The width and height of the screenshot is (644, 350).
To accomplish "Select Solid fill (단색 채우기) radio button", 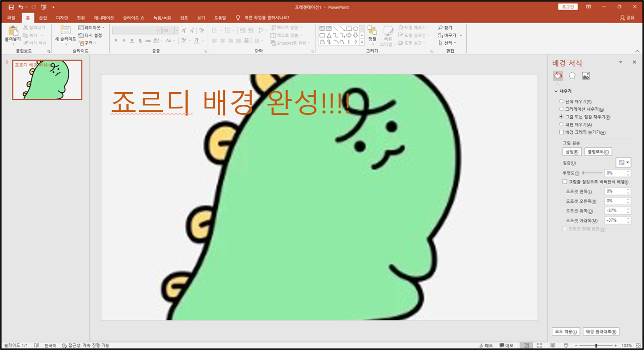I will click(561, 102).
